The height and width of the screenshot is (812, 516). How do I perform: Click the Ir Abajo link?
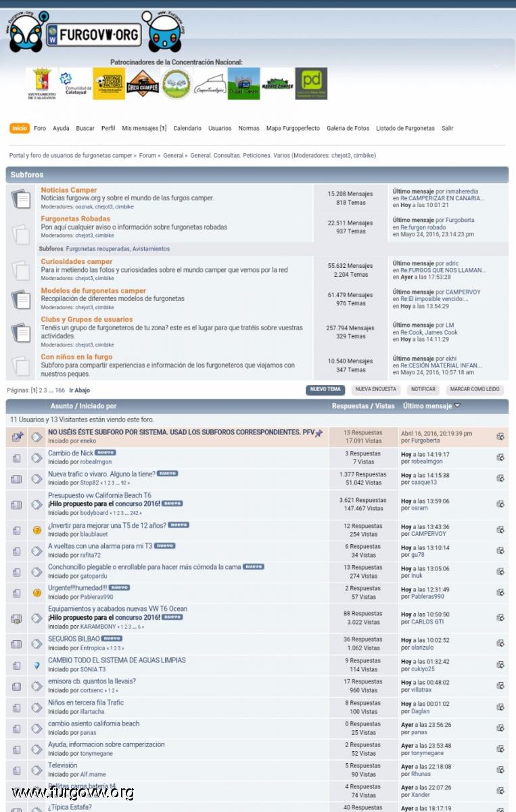click(79, 390)
